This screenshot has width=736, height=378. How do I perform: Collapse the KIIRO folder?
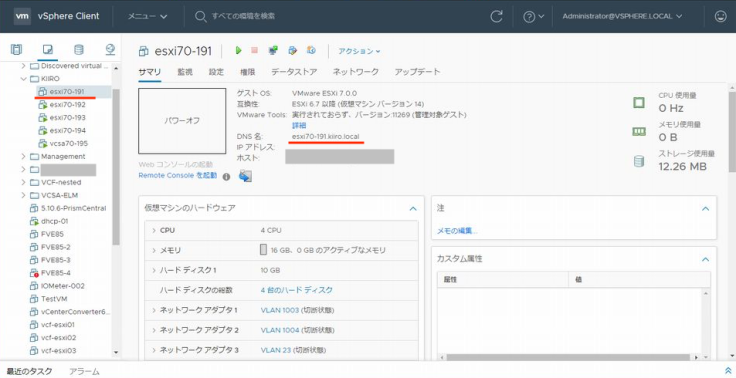(23, 78)
